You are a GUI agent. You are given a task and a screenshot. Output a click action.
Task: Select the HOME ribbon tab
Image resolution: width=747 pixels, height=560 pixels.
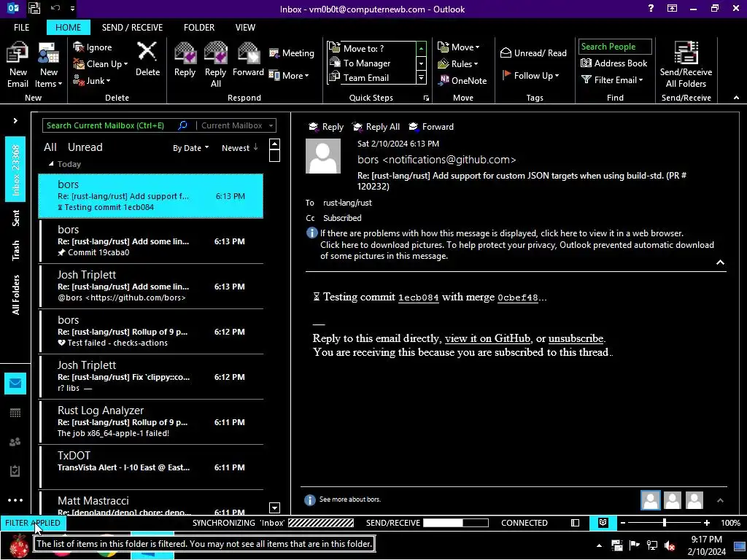click(x=68, y=28)
